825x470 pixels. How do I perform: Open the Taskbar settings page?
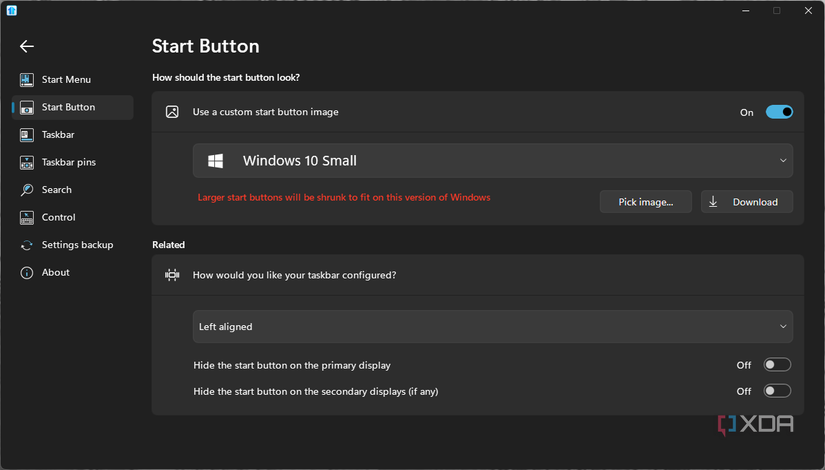73,135
